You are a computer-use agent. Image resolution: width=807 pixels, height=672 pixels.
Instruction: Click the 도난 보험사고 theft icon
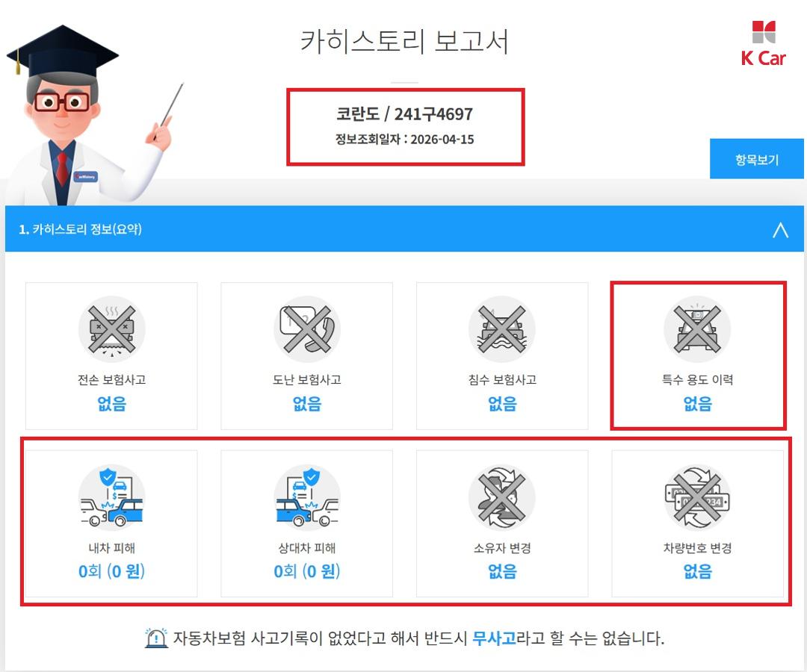307,329
